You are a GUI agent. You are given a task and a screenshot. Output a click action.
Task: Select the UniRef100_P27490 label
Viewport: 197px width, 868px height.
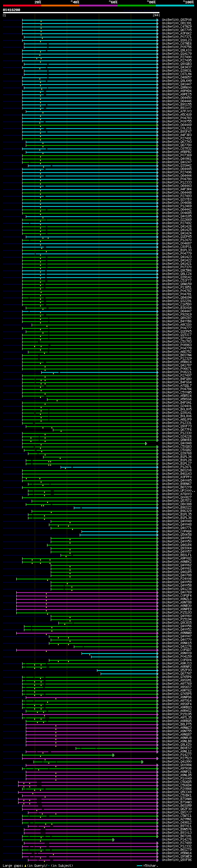tap(177, 57)
